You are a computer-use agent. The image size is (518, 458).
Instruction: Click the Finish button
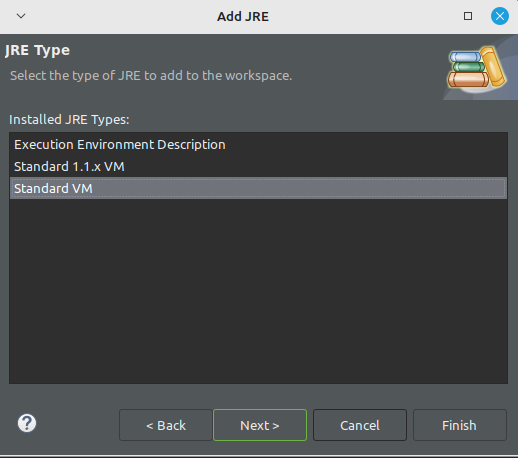coord(460,425)
